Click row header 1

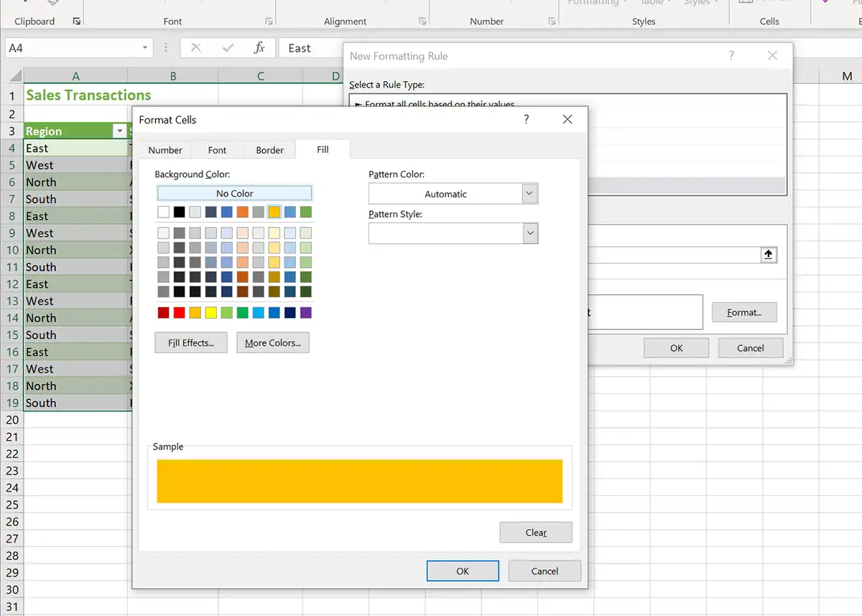(12, 95)
